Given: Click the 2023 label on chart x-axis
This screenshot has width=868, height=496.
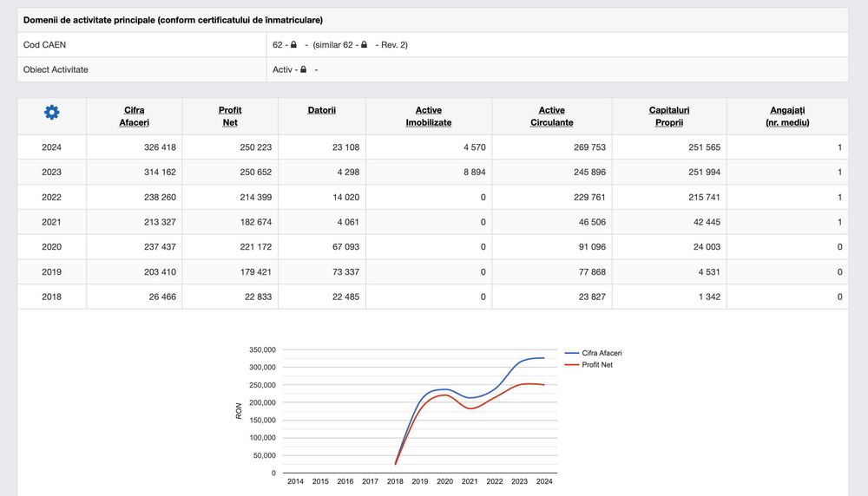Looking at the screenshot, I should (519, 481).
